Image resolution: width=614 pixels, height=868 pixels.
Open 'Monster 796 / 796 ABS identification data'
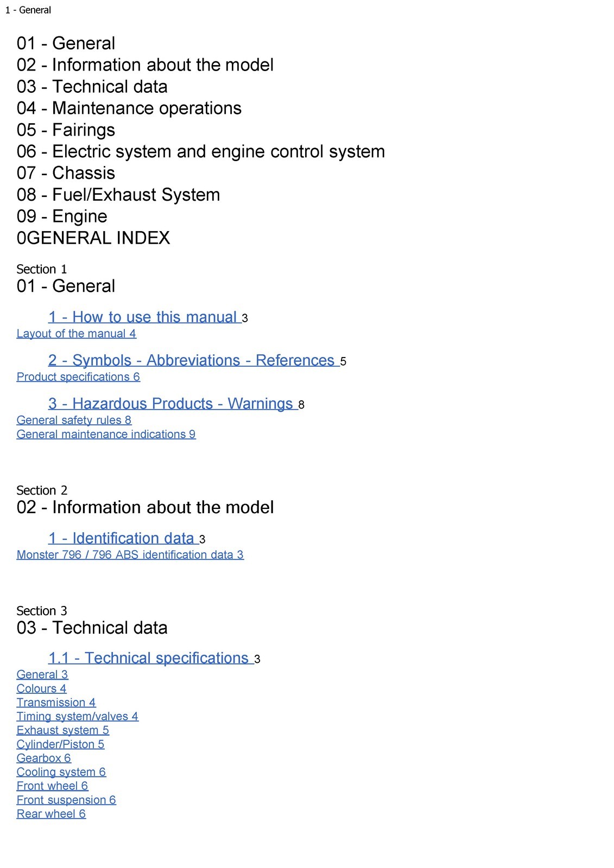click(x=130, y=555)
